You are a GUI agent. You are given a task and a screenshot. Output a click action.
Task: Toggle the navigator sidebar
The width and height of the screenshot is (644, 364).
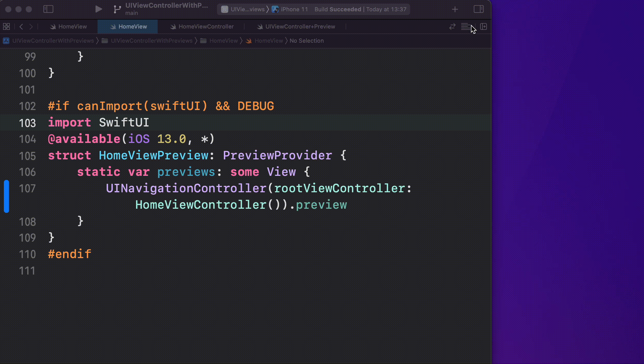[x=48, y=9]
